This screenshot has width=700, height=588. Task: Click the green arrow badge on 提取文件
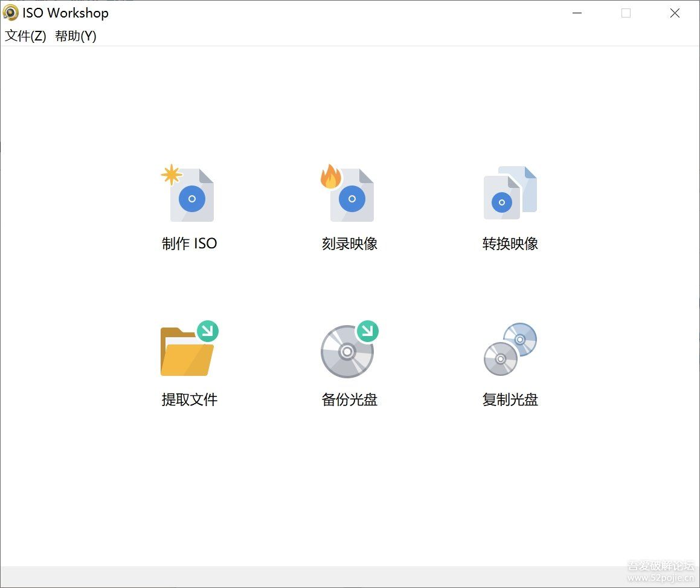coord(208,331)
